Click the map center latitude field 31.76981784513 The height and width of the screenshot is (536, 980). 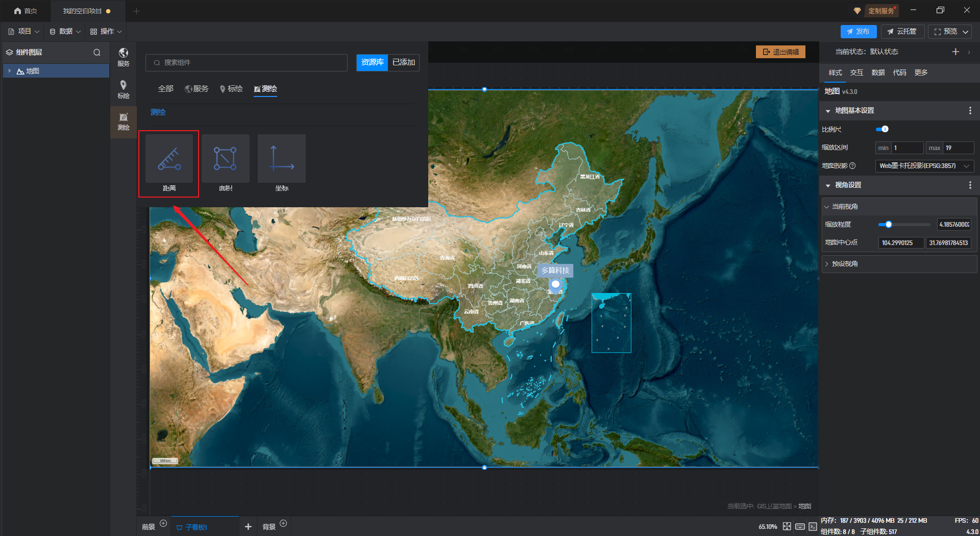tap(949, 243)
